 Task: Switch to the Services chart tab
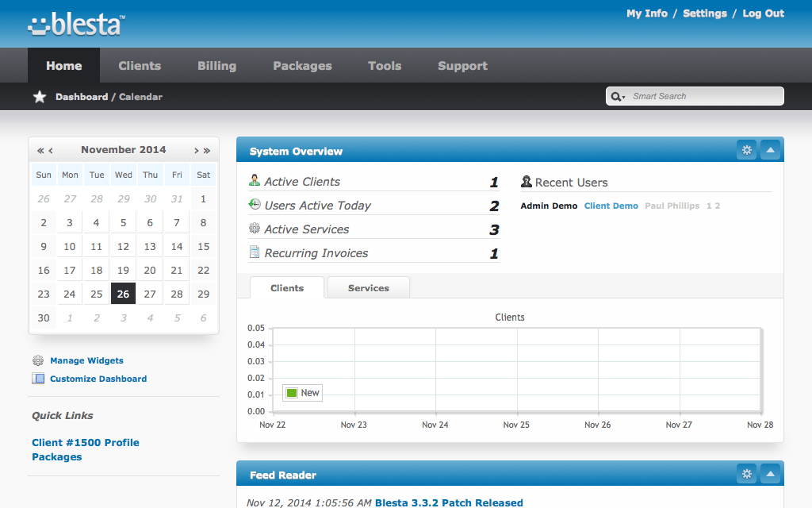pyautogui.click(x=368, y=288)
